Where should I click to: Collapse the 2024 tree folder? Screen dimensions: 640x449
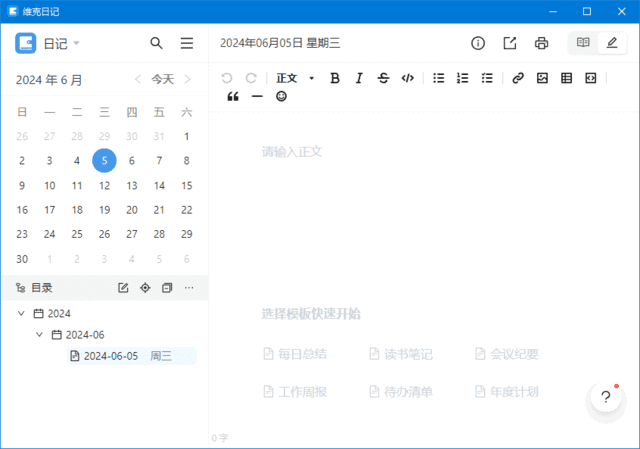22,313
